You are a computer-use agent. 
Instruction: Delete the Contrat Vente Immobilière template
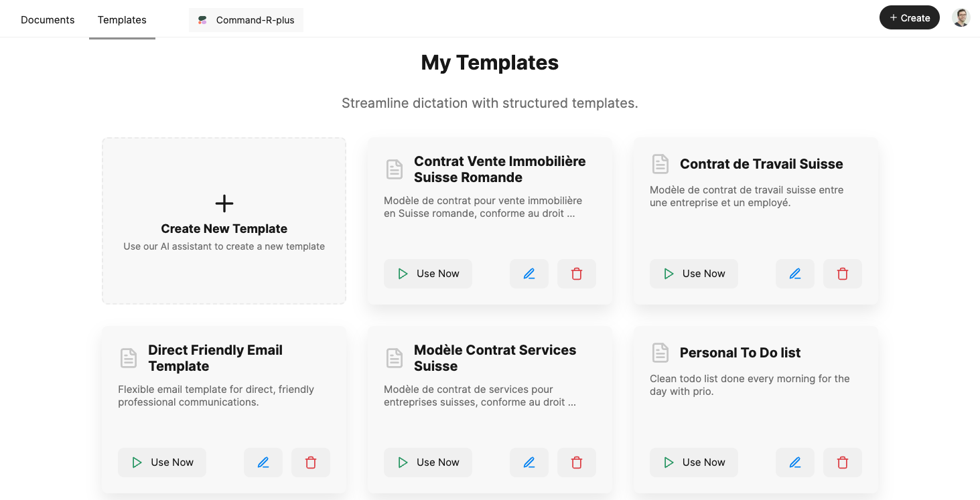[576, 274]
